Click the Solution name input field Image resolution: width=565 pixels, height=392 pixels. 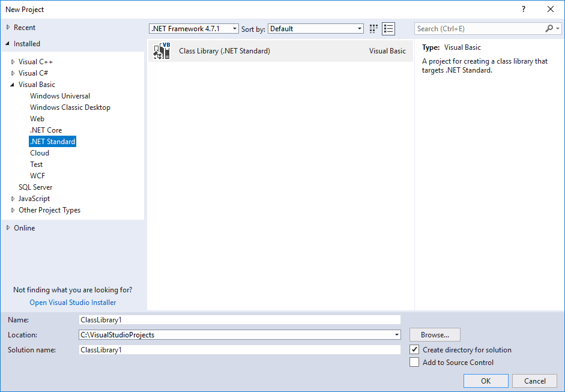tap(240, 349)
